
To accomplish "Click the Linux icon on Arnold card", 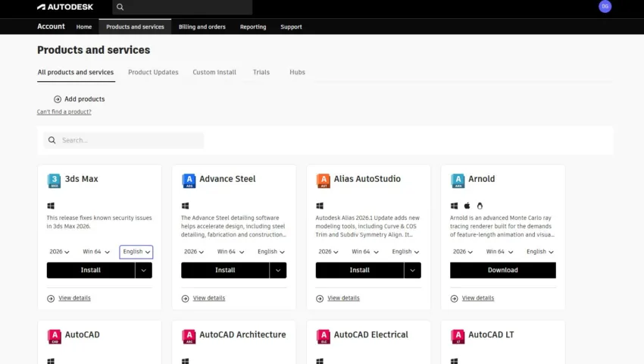I will 480,206.
